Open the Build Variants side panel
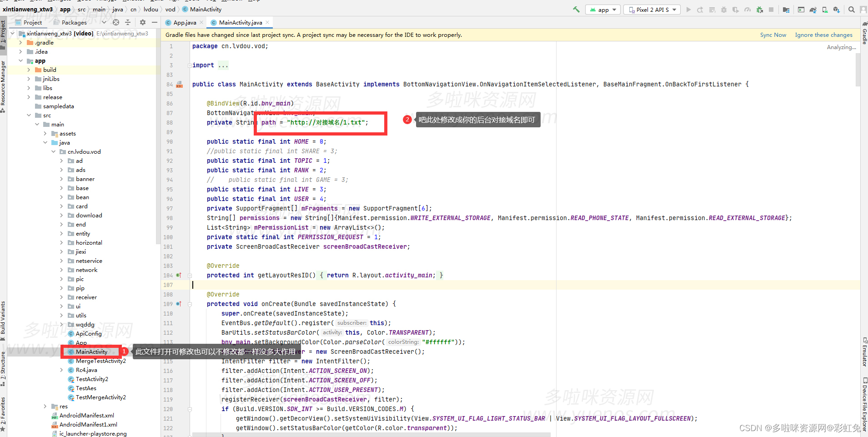The height and width of the screenshot is (437, 868). tap(3, 320)
